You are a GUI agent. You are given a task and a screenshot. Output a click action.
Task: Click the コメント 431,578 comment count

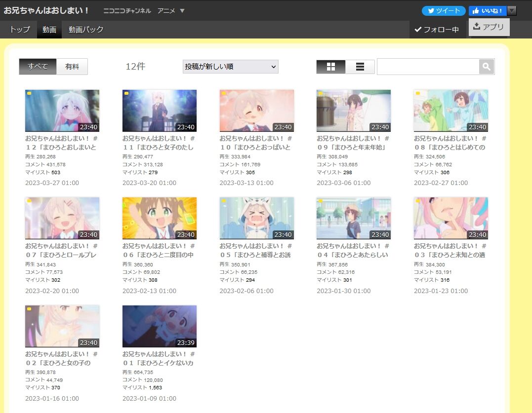click(45, 165)
